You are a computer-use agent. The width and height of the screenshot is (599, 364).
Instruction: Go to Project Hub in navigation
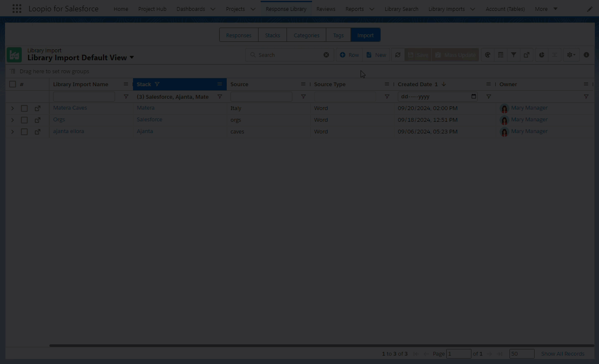(152, 9)
